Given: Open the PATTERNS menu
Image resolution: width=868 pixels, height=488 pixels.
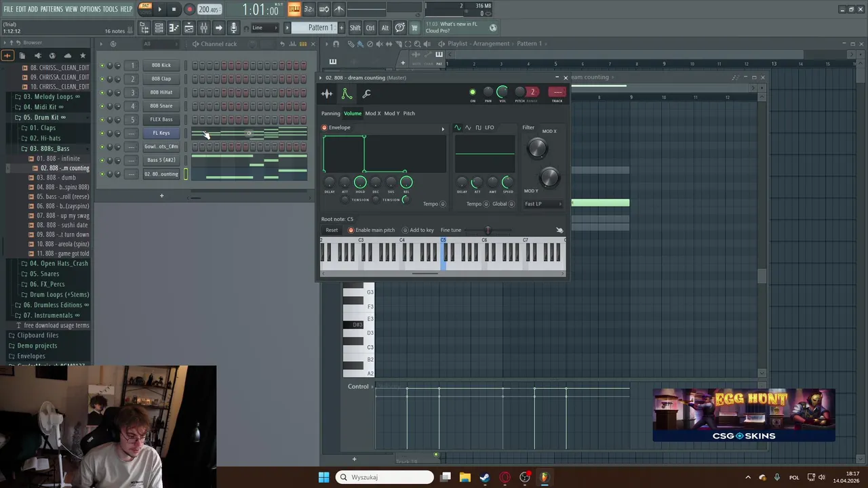Looking at the screenshot, I should click(51, 9).
